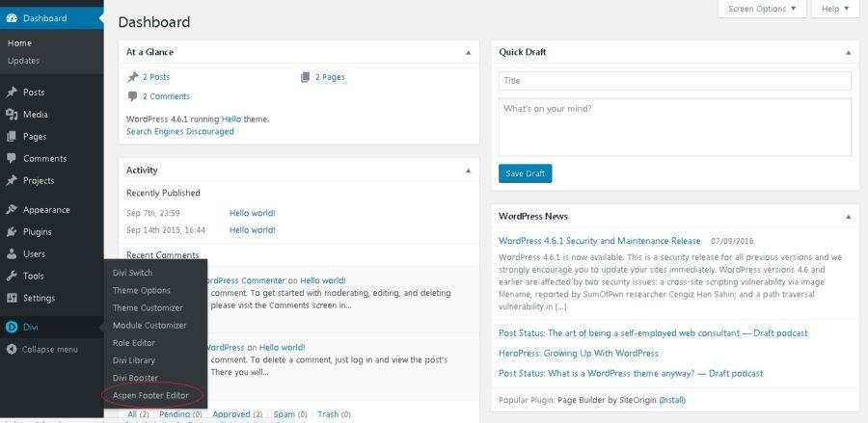The height and width of the screenshot is (423, 868).
Task: Click pages icon beside 2 Pages
Action: (x=305, y=77)
